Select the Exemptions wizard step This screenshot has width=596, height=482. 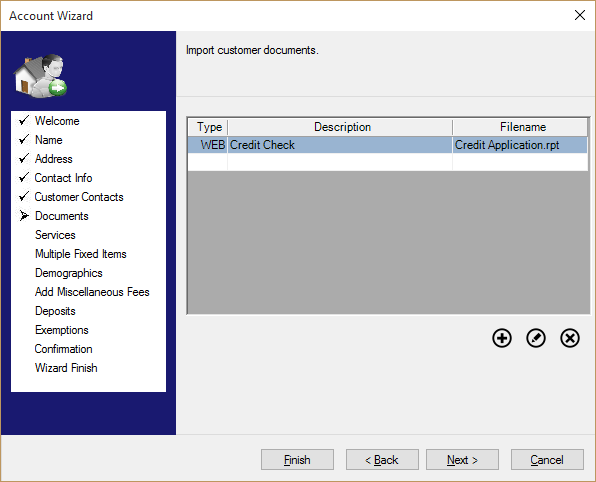click(62, 330)
